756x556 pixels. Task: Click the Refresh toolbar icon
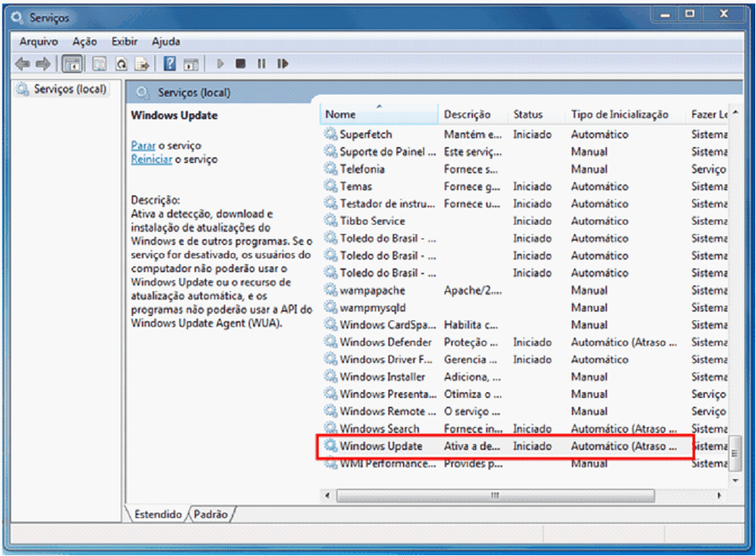coord(121,64)
